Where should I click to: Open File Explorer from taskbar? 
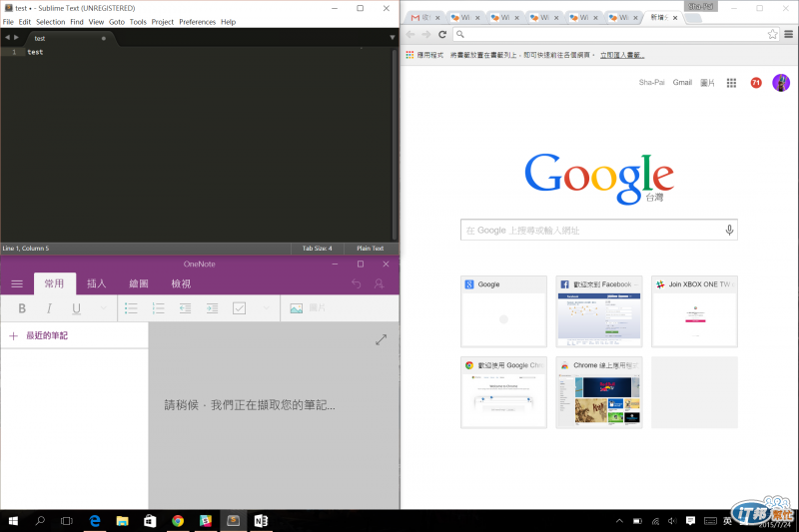[x=122, y=521]
